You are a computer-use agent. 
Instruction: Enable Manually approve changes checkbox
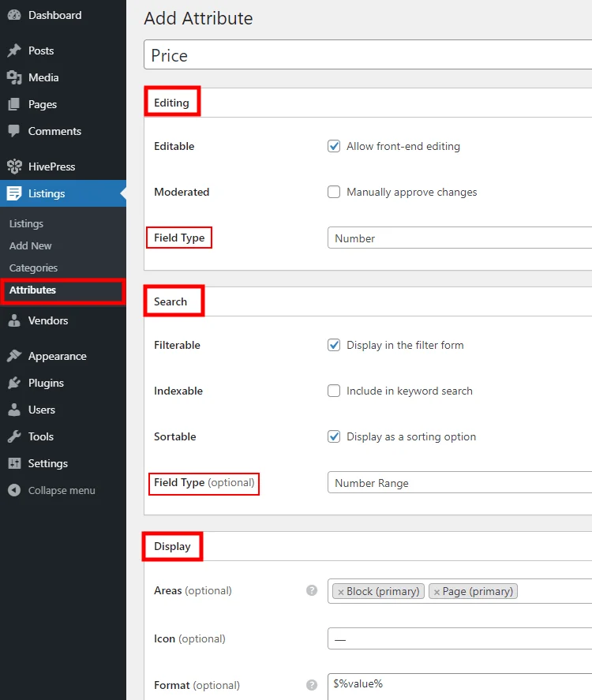(x=334, y=192)
